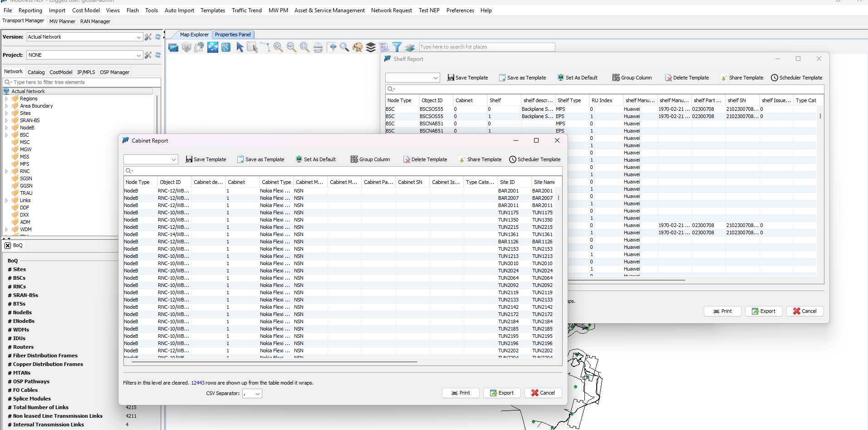Click the zoom out magnifier on map toolbar
This screenshot has width=868, height=430.
291,47
